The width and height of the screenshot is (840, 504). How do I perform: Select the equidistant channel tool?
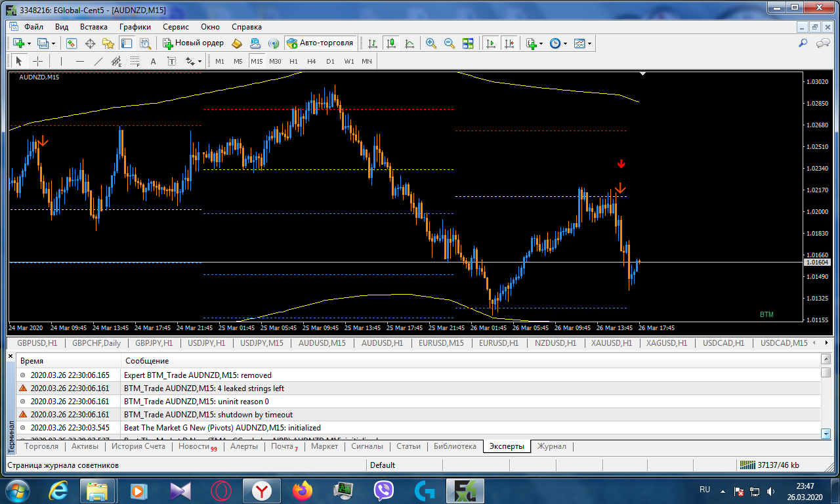pyautogui.click(x=116, y=61)
